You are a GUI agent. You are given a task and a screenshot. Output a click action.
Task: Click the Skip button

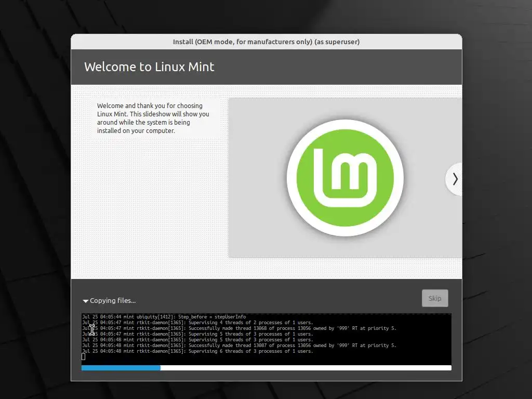[x=435, y=298]
